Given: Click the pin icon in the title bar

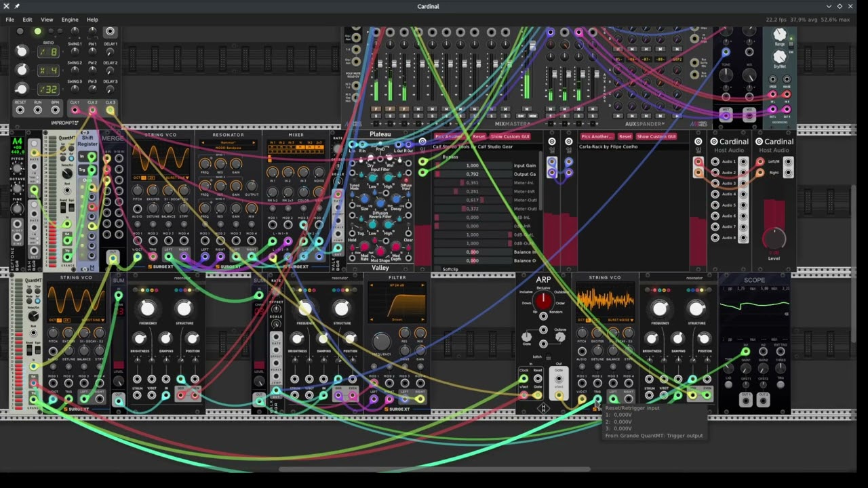Looking at the screenshot, I should point(17,6).
